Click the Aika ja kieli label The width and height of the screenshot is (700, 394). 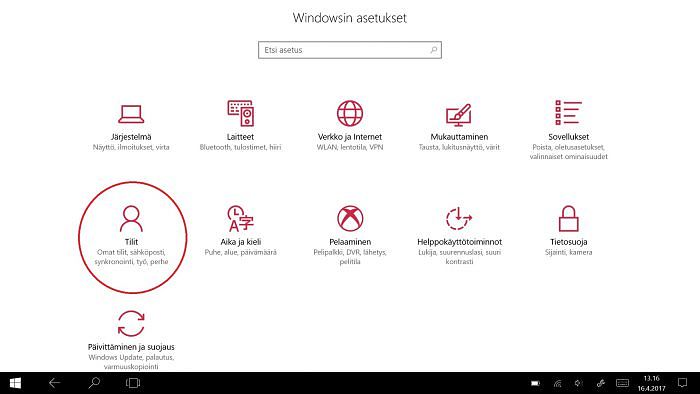(241, 242)
